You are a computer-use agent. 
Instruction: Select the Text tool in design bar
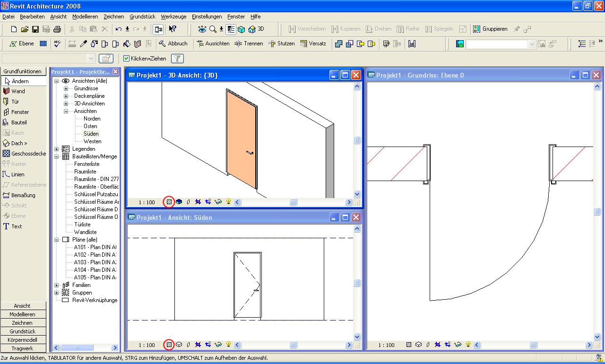13,226
